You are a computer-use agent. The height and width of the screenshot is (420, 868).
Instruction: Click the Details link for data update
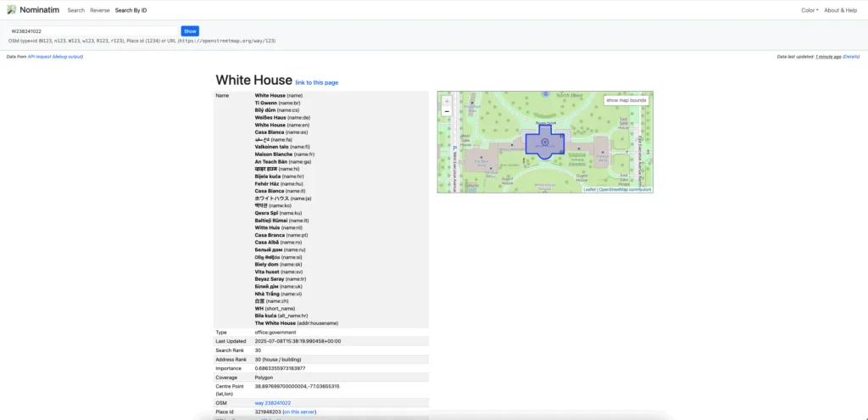pyautogui.click(x=851, y=57)
